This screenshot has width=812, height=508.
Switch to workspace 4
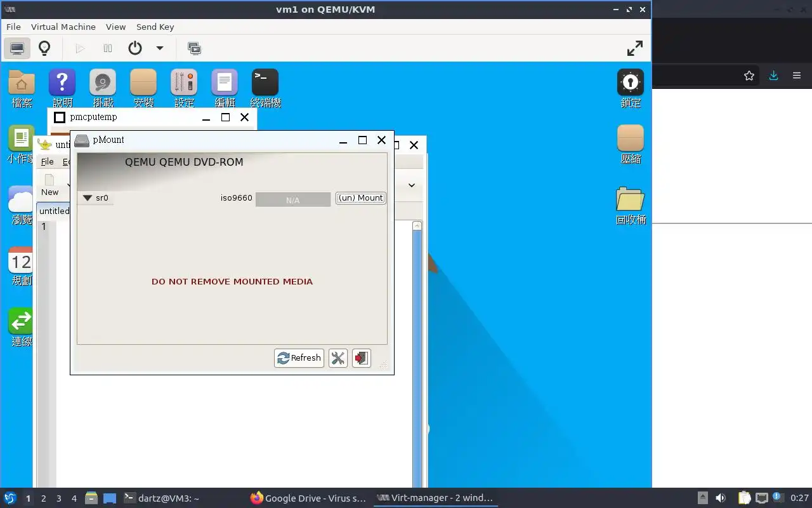pyautogui.click(x=74, y=498)
